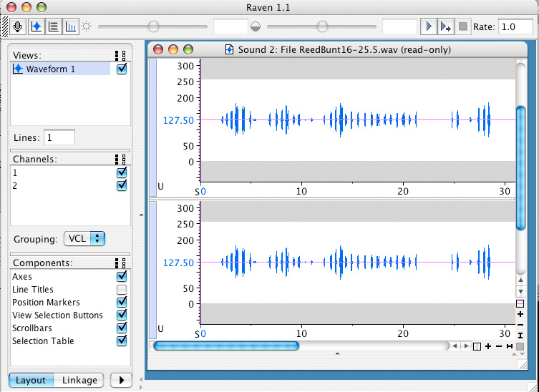This screenshot has height=392, width=539.
Task: Click the microphone record icon in toolbar
Action: click(18, 26)
